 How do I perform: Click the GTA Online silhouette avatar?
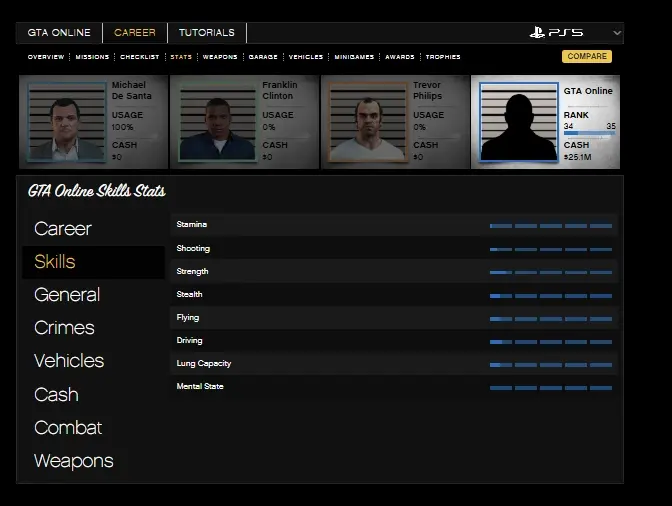tap(518, 122)
